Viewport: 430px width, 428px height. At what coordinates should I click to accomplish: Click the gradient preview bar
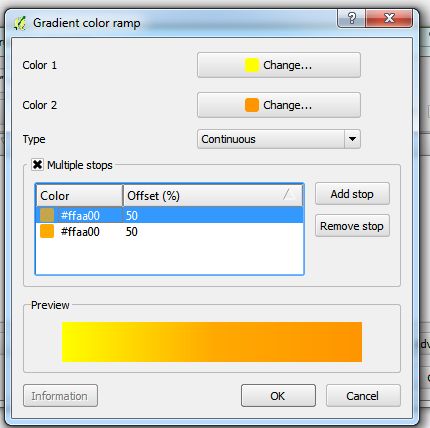212,342
